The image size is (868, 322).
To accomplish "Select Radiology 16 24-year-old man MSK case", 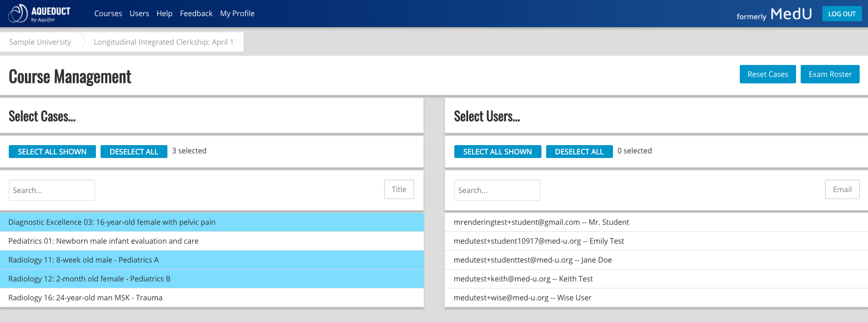I will 212,298.
